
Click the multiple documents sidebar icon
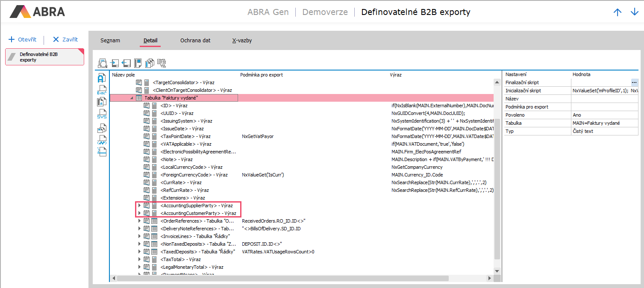(x=102, y=127)
